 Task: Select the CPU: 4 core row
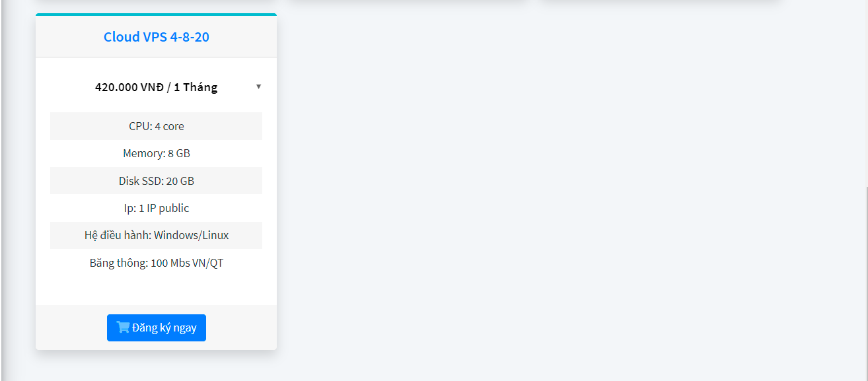coord(157,126)
